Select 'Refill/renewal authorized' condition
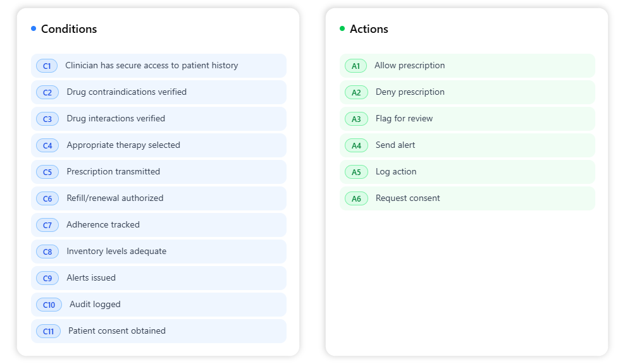Screen dimensions: 625x364 click(x=115, y=198)
